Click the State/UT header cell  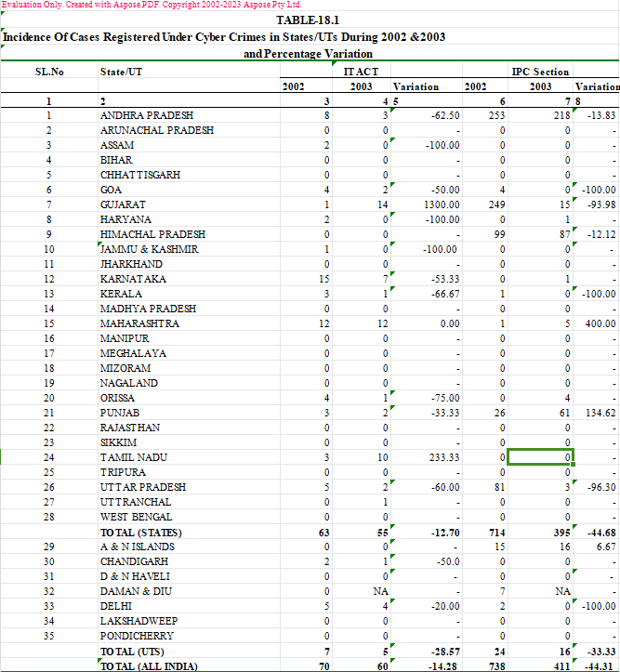(121, 72)
